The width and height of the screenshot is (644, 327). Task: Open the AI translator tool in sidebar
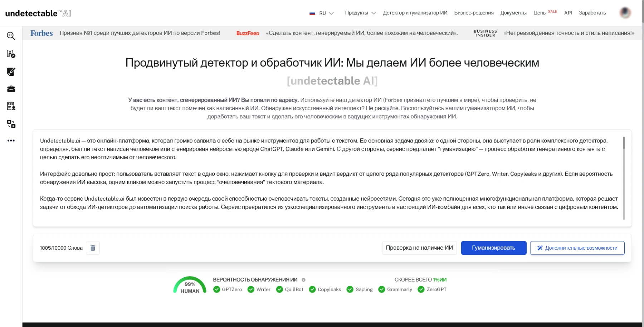point(11,123)
